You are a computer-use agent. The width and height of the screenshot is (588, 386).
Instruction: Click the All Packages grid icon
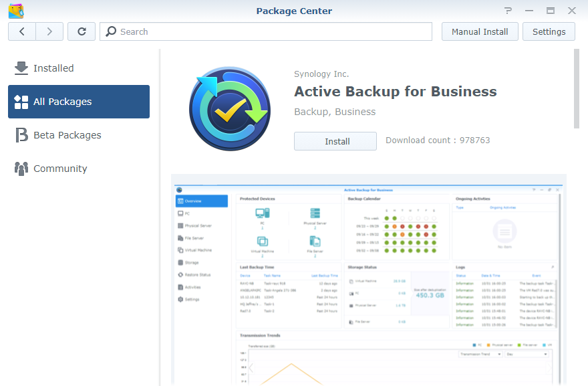(x=21, y=102)
